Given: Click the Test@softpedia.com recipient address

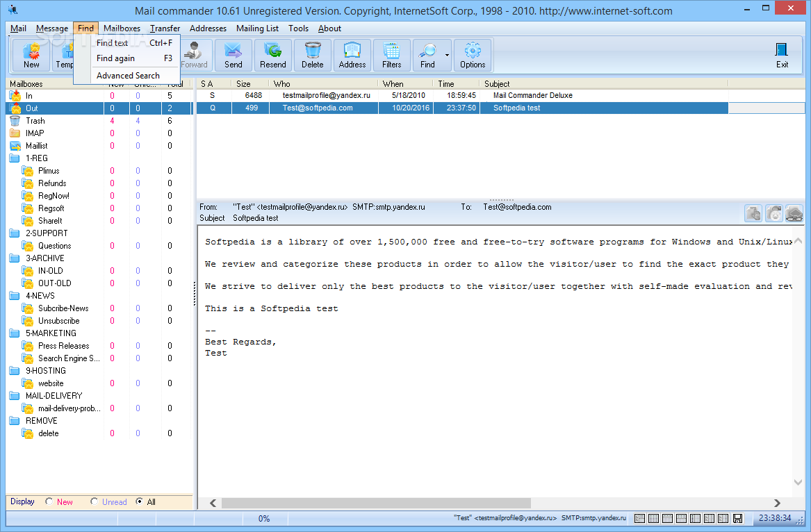Looking at the screenshot, I should pyautogui.click(x=517, y=207).
